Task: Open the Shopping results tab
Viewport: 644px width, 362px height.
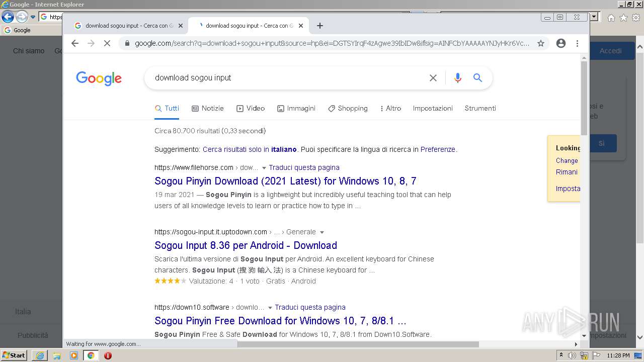Action: [348, 108]
